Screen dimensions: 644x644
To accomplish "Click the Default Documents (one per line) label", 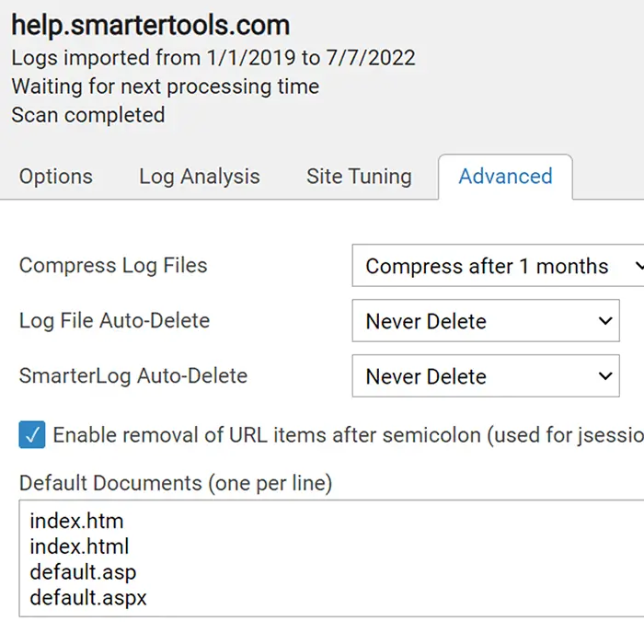I will pos(176,483).
